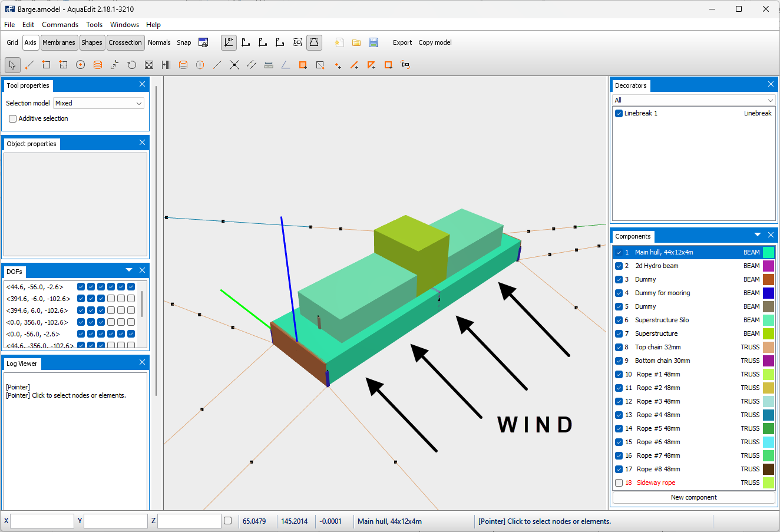Click the fit-to-frame tool icon
Screen dimensions: 780x532
(x=149, y=65)
